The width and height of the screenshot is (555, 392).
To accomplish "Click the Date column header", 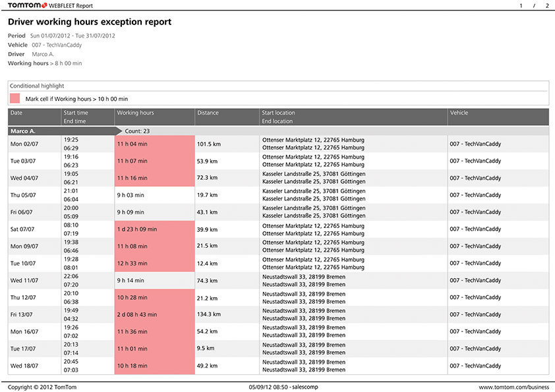I will click(16, 113).
